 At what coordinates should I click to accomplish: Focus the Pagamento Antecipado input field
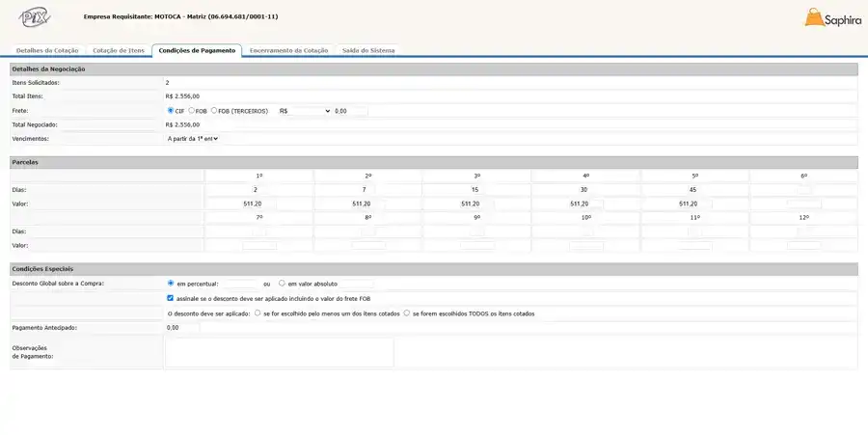pos(182,328)
